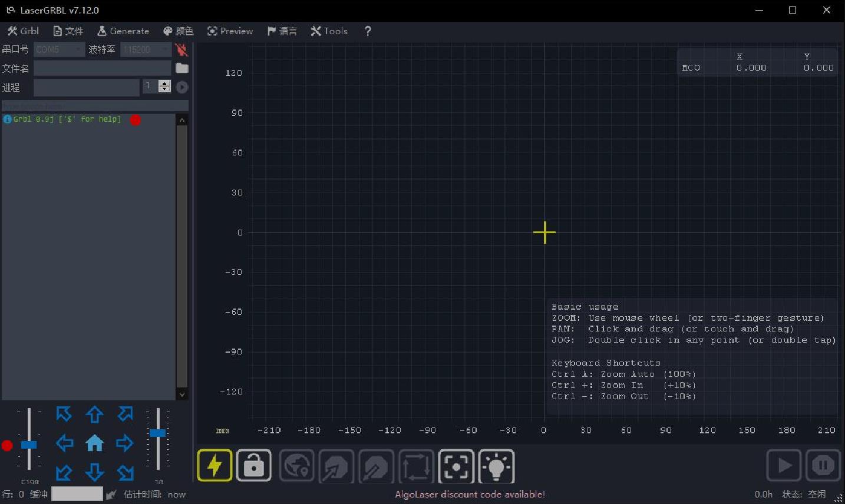Image resolution: width=845 pixels, height=504 pixels.
Task: Click the light bulb laser-on button
Action: (497, 466)
